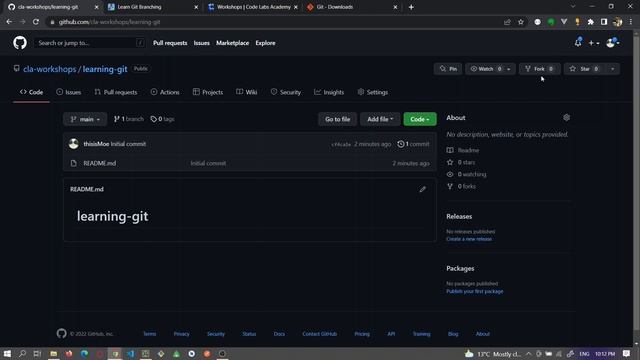This screenshot has height=360, width=640.
Task: Expand the plus create-new dropdown
Action: 593,43
